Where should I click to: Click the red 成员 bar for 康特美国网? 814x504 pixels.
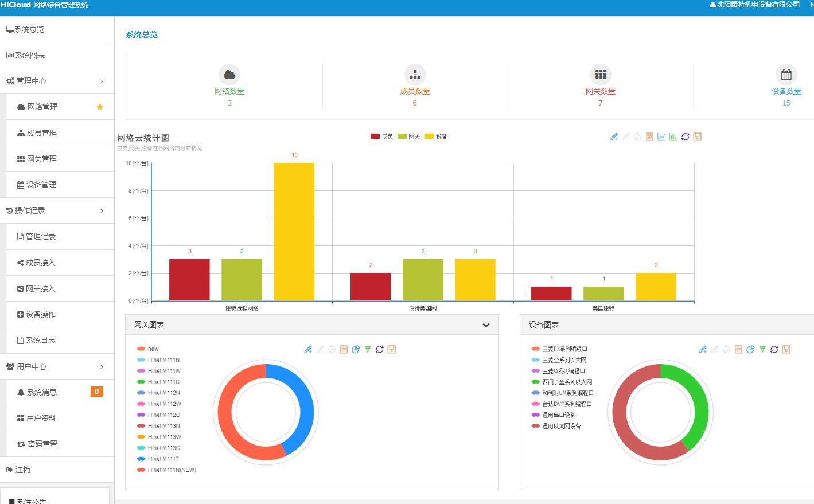tap(371, 287)
